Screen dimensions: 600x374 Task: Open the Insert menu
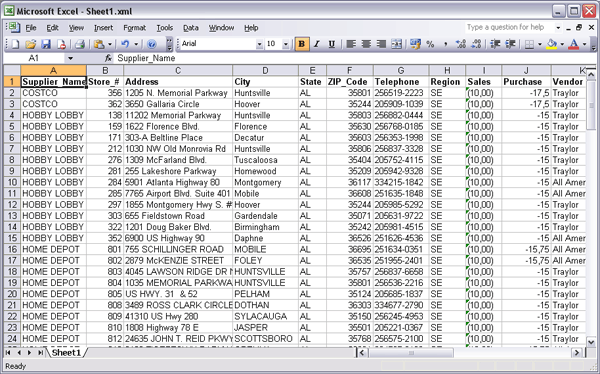click(103, 28)
